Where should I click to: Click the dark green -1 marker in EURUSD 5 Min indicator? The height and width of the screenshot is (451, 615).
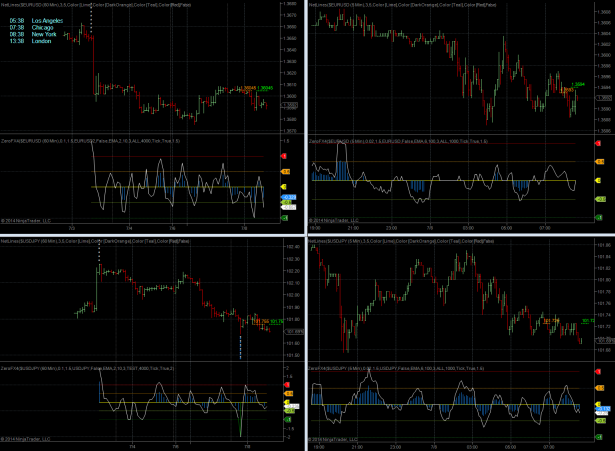click(x=599, y=217)
